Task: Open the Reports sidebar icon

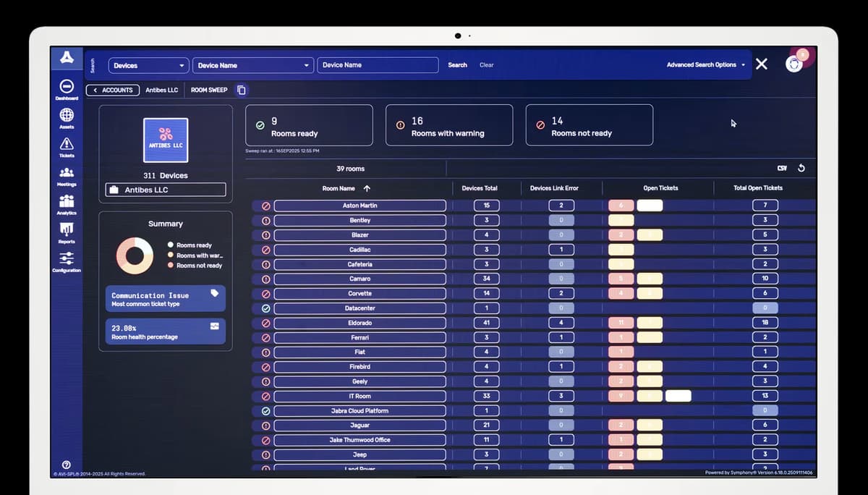Action: pos(67,230)
